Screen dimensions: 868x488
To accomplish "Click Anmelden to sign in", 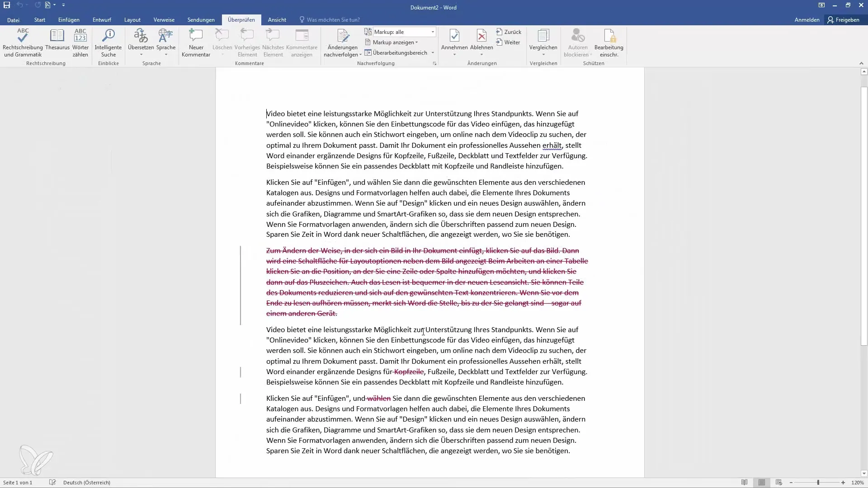I will pos(807,20).
